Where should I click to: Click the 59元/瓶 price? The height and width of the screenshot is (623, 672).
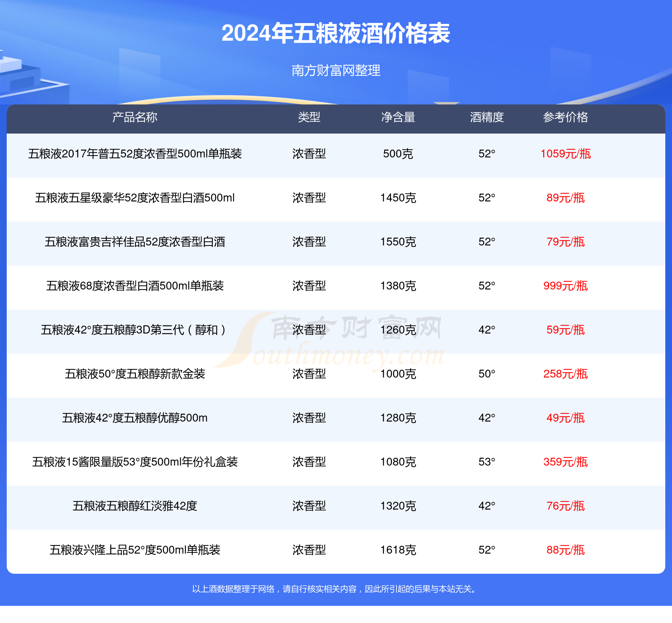566,330
